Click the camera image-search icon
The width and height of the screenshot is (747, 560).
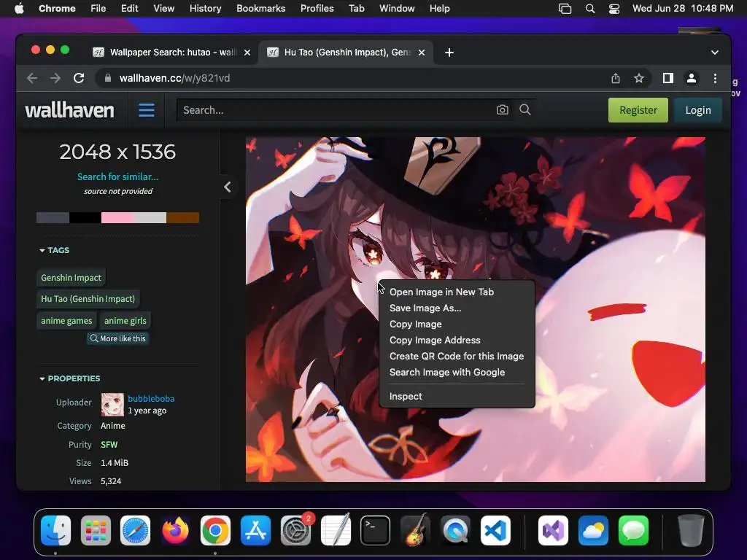pos(502,110)
